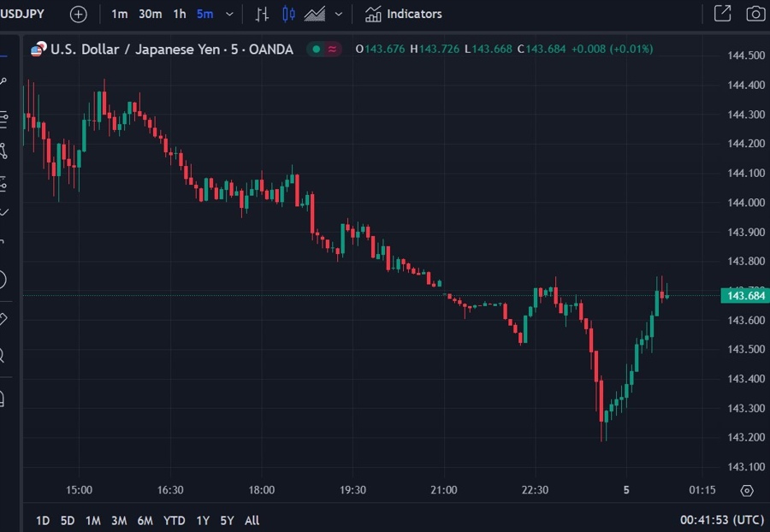Expand the timeframe dropdown chevron
Screen dimensions: 770x532
click(228, 14)
